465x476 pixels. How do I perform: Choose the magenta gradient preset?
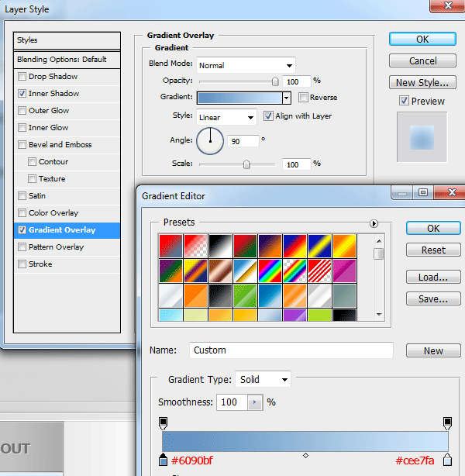[x=345, y=271]
